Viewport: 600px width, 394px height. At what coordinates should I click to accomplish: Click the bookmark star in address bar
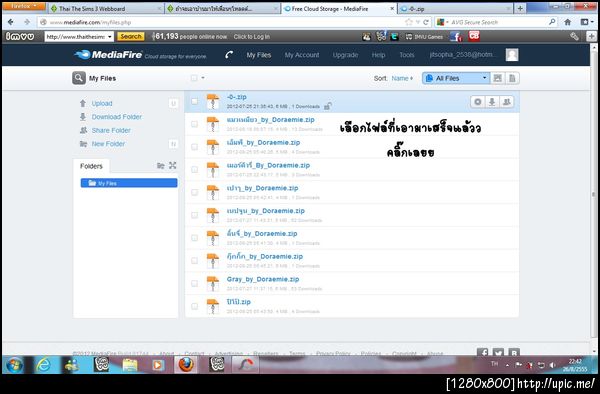click(409, 22)
